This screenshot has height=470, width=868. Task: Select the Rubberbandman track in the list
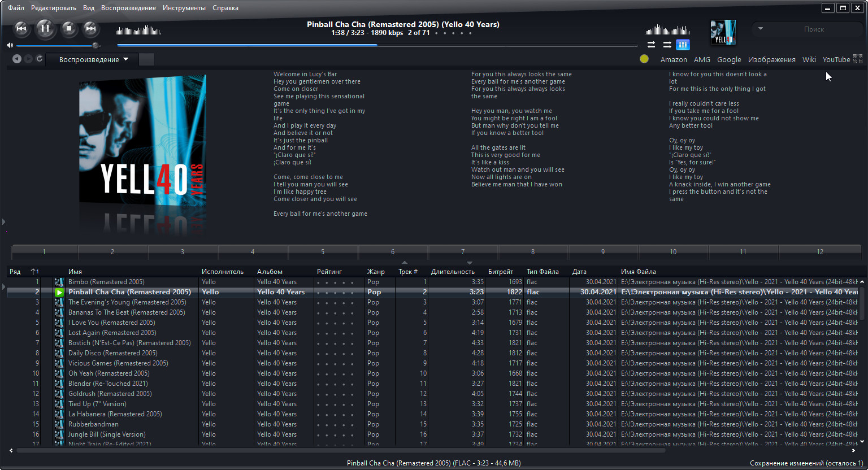coord(93,424)
